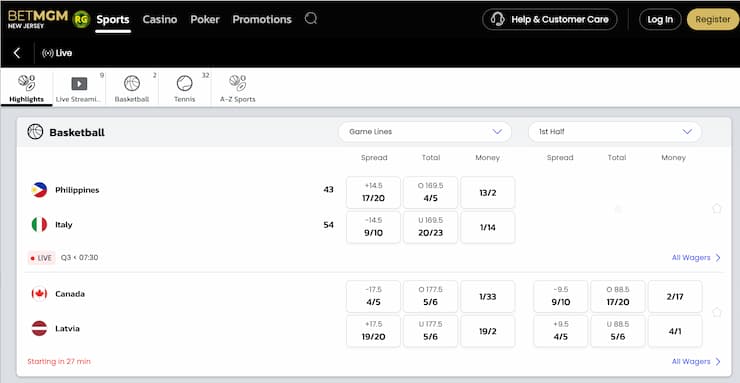
Task: Open the Live Streaming video icon
Action: click(x=79, y=84)
